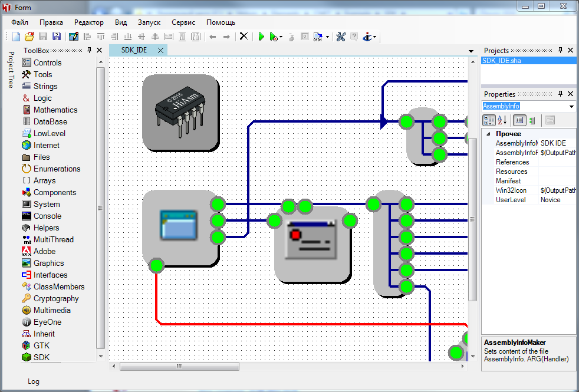Click the Open folder toolbar icon
Image resolution: width=579 pixels, height=392 pixels.
click(29, 37)
